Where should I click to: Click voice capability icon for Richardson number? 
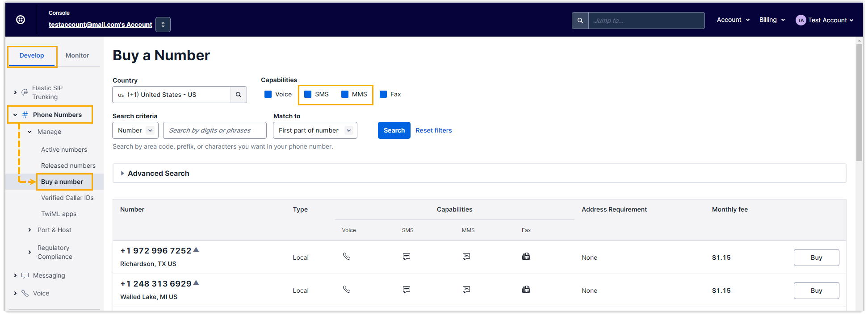click(x=347, y=257)
